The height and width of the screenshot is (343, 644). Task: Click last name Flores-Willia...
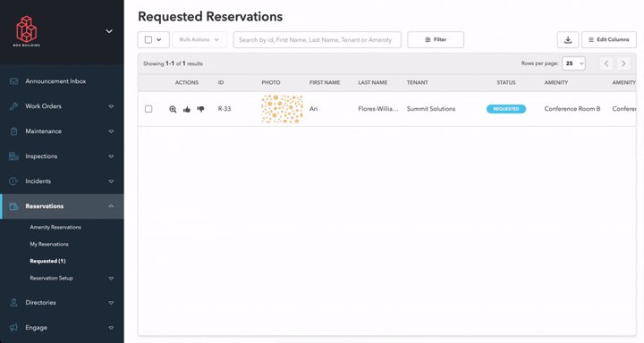[377, 109]
